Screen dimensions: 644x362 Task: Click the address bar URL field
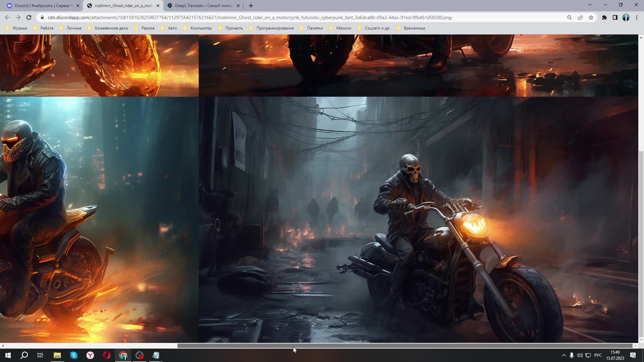pyautogui.click(x=249, y=17)
